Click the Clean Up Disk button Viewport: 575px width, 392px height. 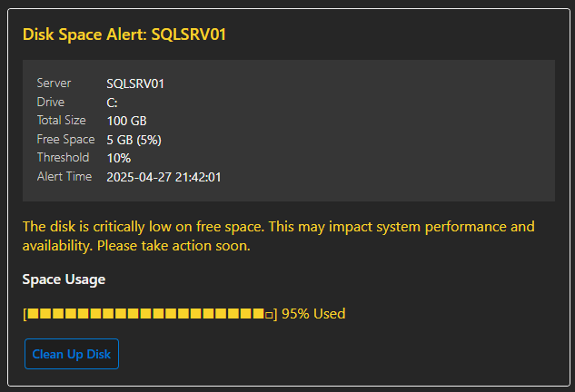[x=72, y=354]
